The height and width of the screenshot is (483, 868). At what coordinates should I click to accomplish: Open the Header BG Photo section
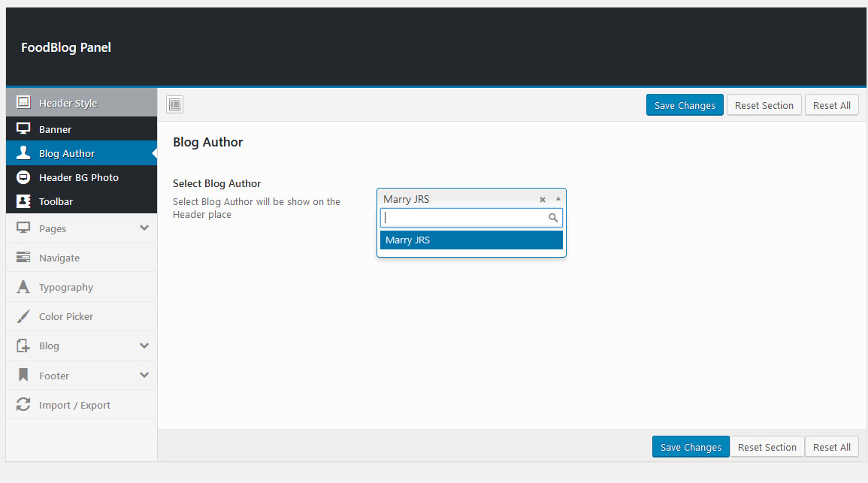pyautogui.click(x=81, y=177)
